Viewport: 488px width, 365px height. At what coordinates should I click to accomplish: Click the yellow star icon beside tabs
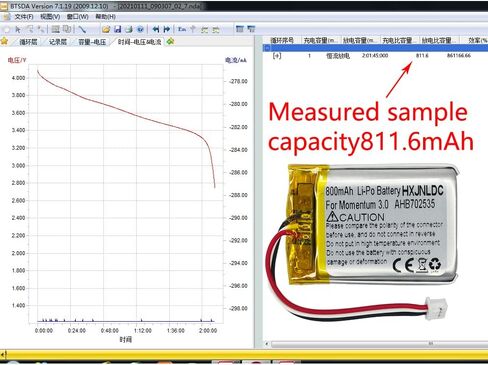coord(4,41)
